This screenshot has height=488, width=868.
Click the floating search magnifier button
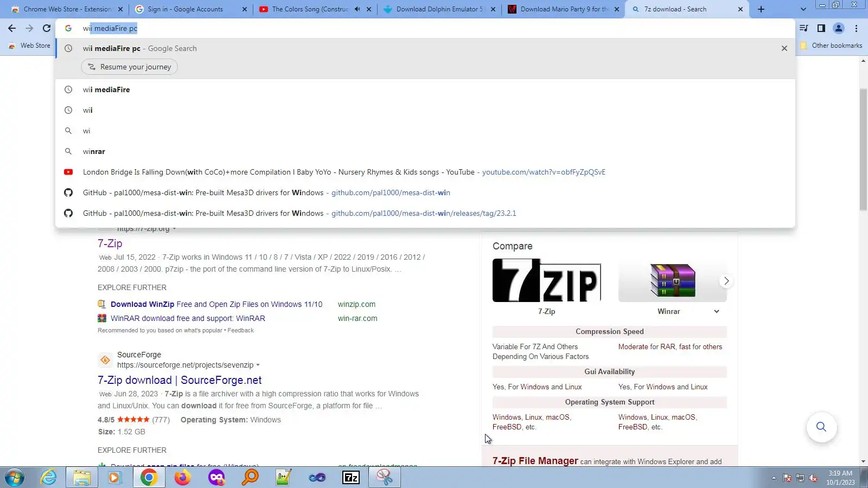click(x=821, y=427)
